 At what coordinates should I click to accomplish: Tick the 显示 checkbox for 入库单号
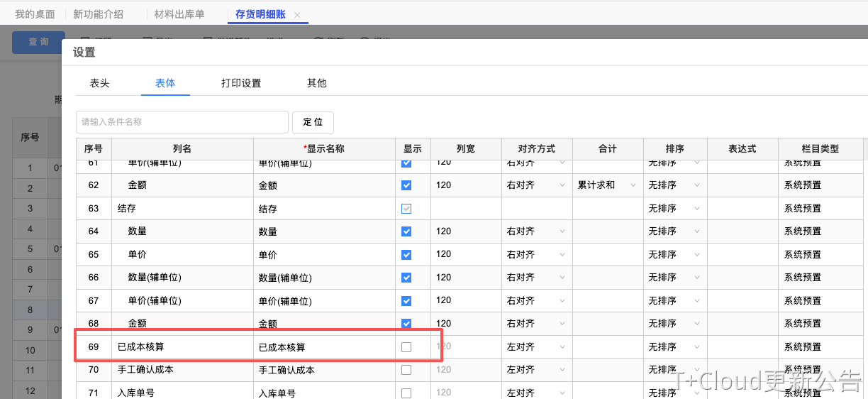click(x=406, y=393)
